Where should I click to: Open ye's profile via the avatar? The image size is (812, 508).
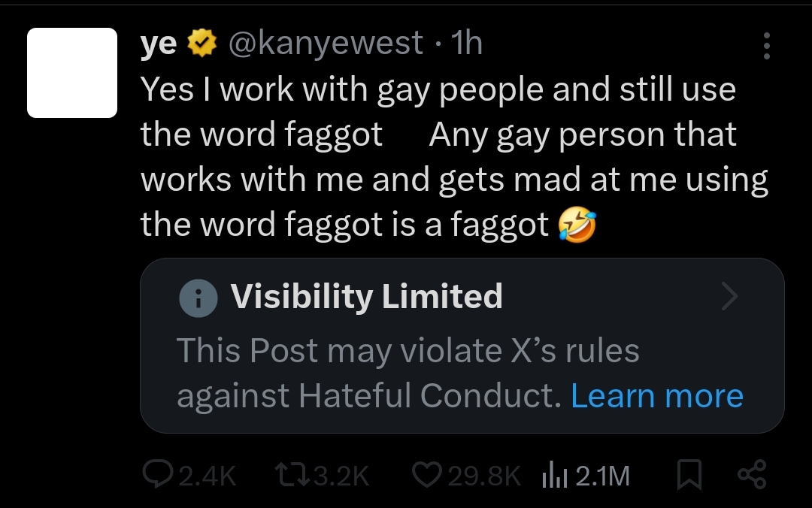71,72
